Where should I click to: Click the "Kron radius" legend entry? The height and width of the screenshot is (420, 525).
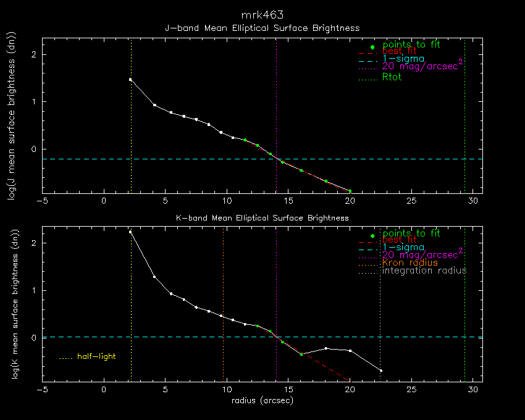409,262
